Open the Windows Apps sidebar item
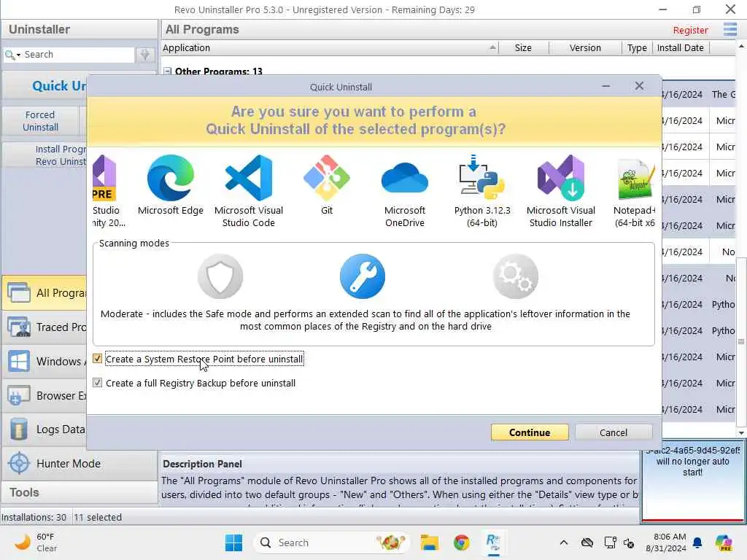 pyautogui.click(x=44, y=362)
